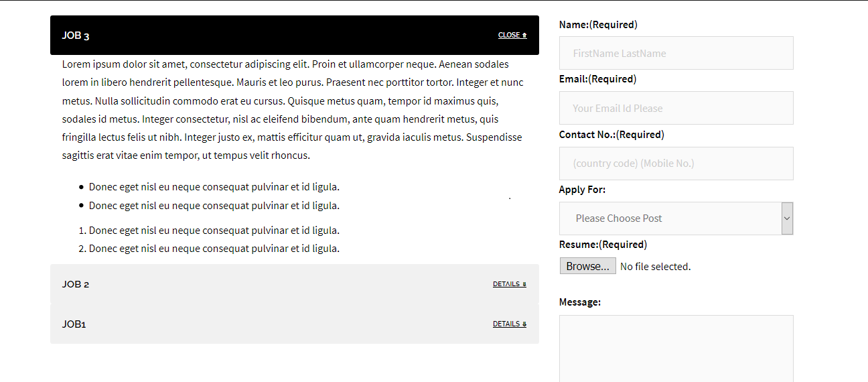Focus the FirstName LastName input field

point(676,54)
